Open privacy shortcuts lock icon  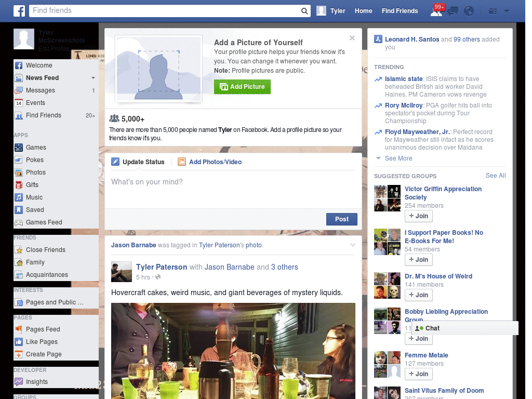[x=493, y=11]
